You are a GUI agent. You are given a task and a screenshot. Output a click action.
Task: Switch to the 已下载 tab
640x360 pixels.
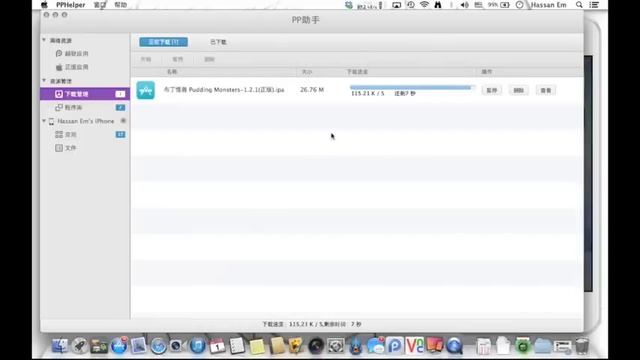pyautogui.click(x=218, y=42)
